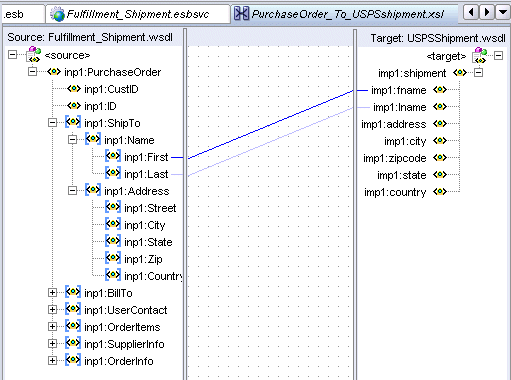Click the Source: Fulfillment_Shipment.wsdl header

tap(90, 37)
